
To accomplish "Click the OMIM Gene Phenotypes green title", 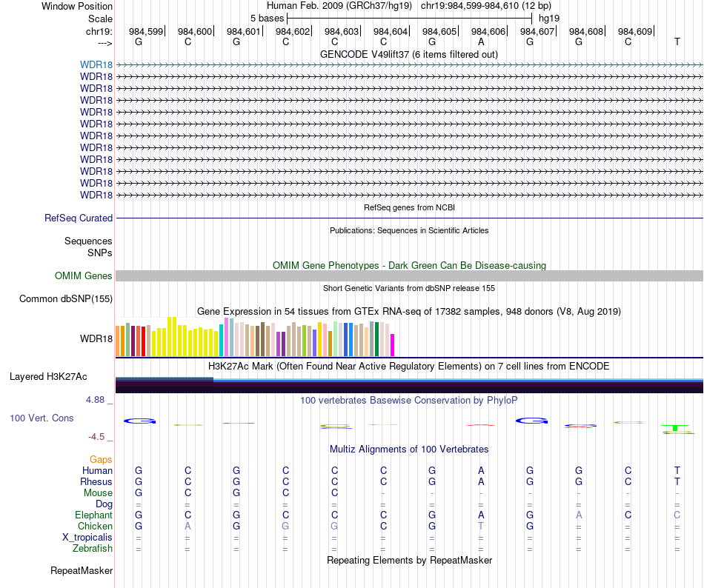I will tap(409, 266).
